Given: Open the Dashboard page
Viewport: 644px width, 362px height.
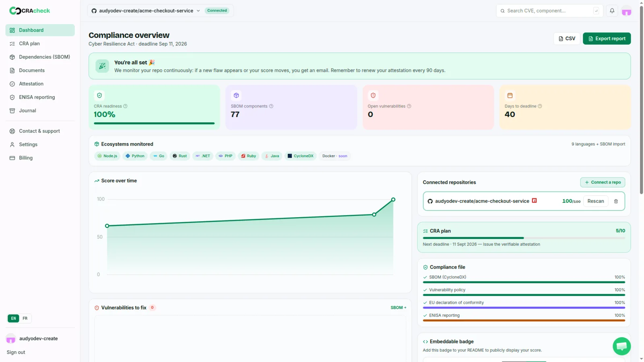Looking at the screenshot, I should coord(40,30).
